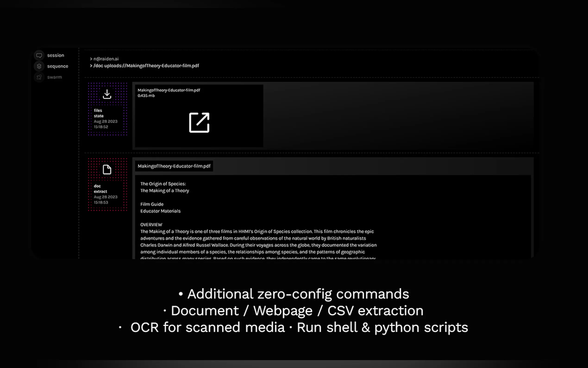Click the file name in the upload preview
The height and width of the screenshot is (368, 588).
point(169,90)
